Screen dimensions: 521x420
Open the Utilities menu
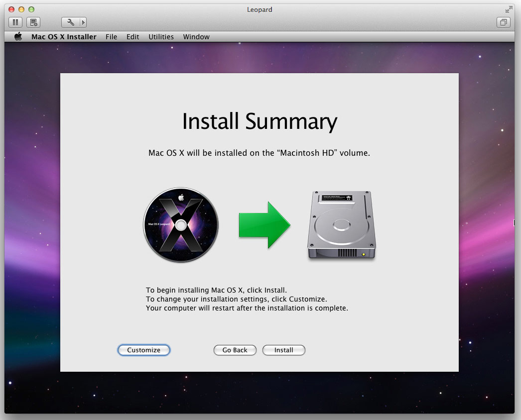161,37
